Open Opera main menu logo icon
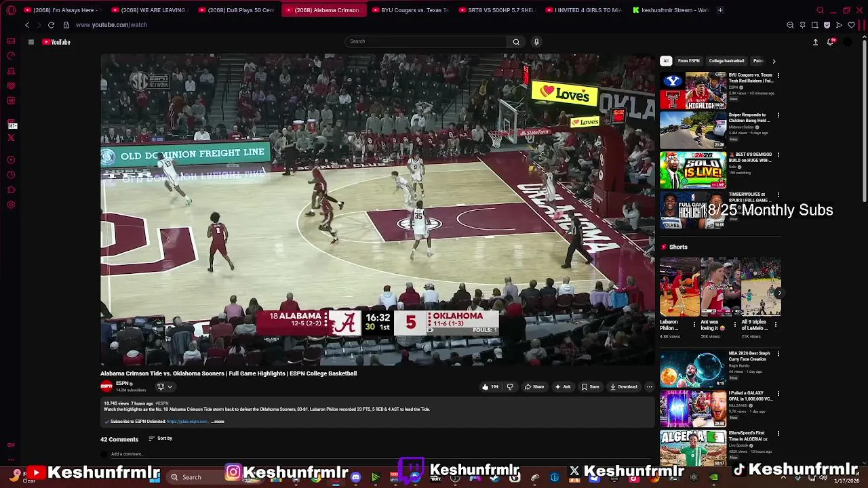This screenshot has height=488, width=868. 11,10
